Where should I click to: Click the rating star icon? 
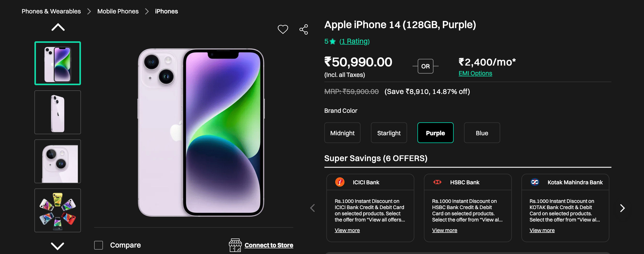tap(333, 41)
